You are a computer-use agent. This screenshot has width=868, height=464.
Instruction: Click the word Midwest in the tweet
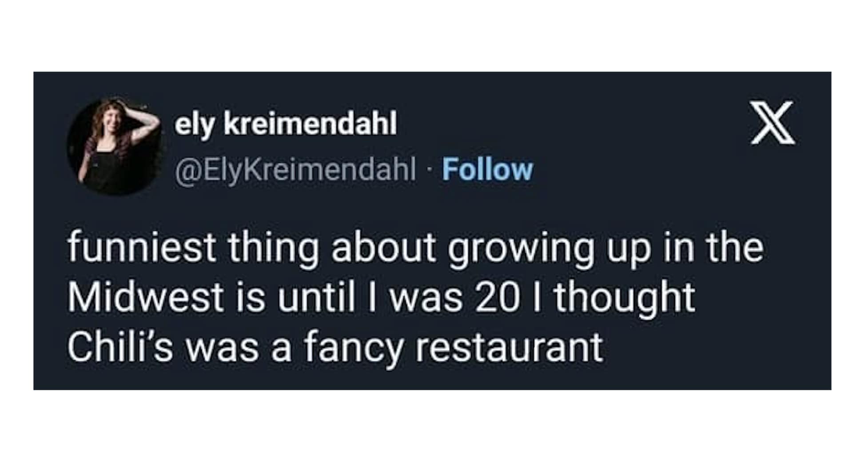145,297
